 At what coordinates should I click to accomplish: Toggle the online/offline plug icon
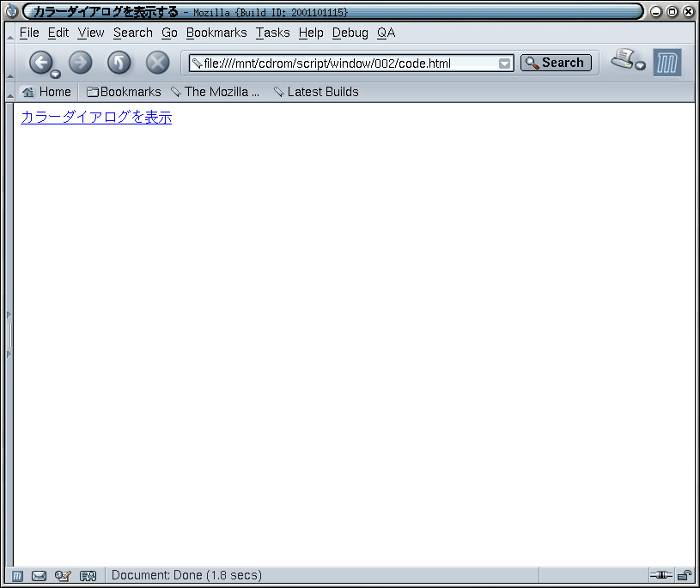pyautogui.click(x=661, y=575)
